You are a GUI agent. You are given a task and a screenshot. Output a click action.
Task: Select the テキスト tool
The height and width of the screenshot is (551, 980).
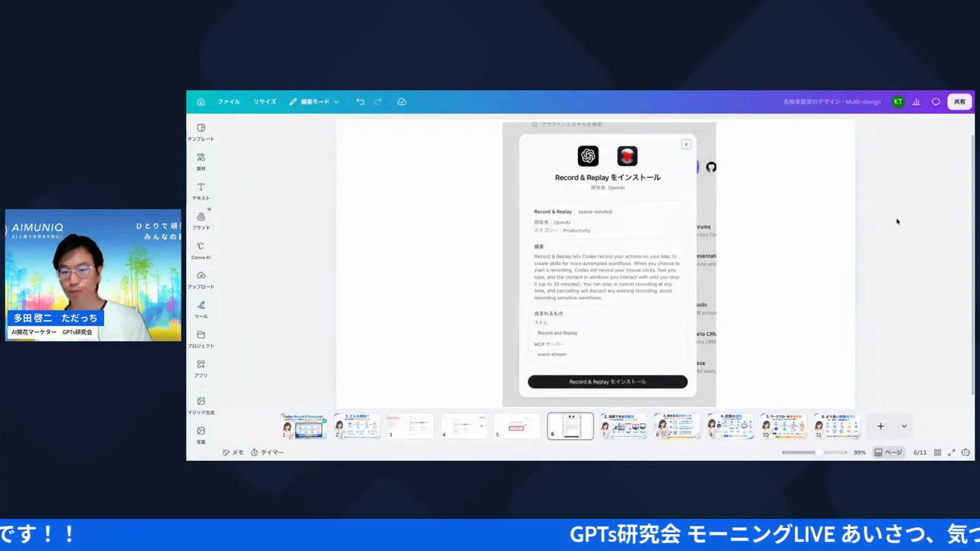tap(201, 191)
